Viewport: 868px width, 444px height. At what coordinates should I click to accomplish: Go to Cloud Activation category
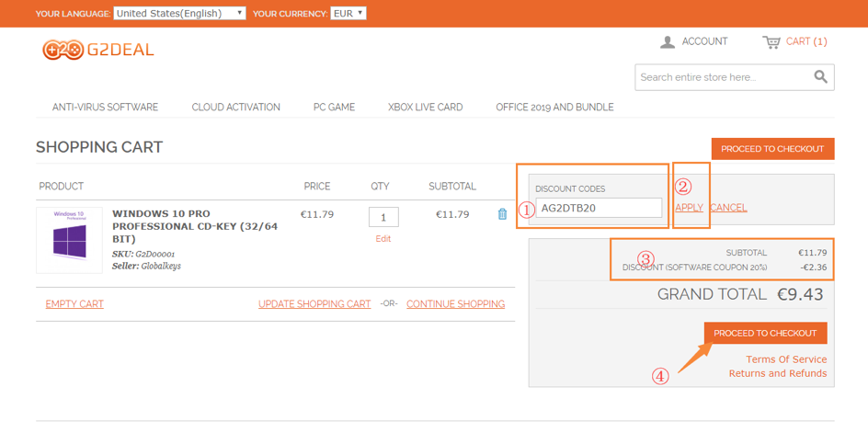[x=235, y=108]
